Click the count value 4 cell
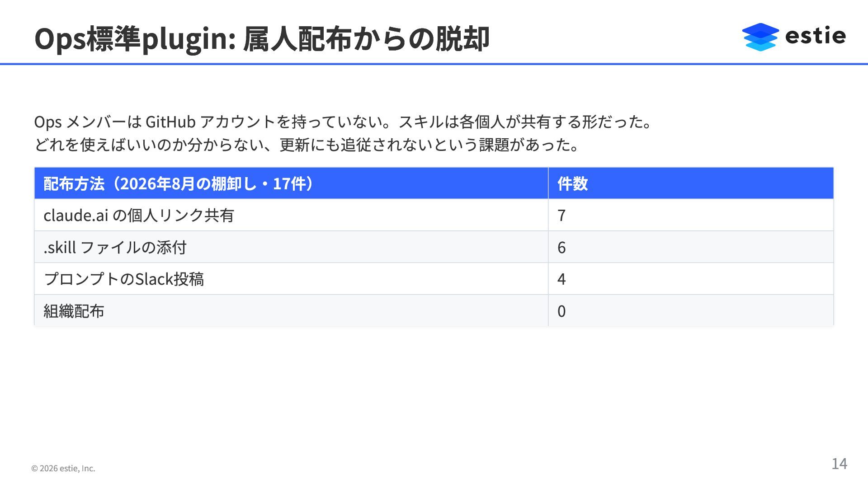Viewport: 868px width, 488px height. click(691, 279)
